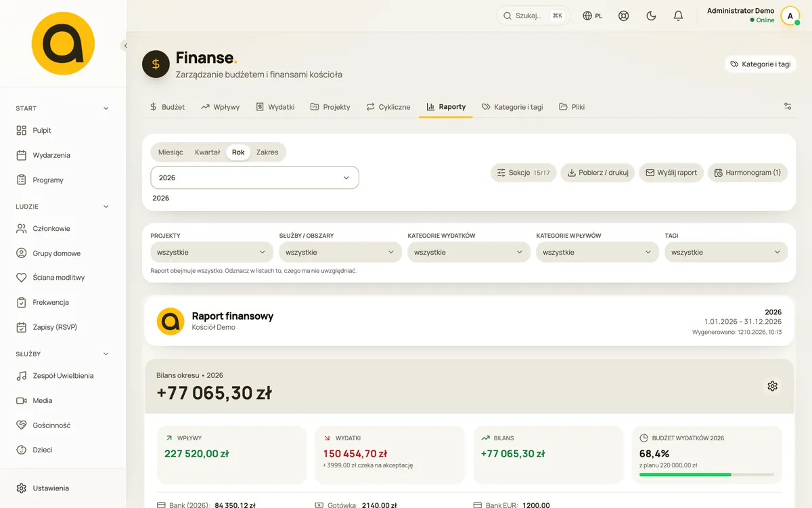The height and width of the screenshot is (508, 812).
Task: Open the support lifebuoy icon
Action: tap(624, 16)
